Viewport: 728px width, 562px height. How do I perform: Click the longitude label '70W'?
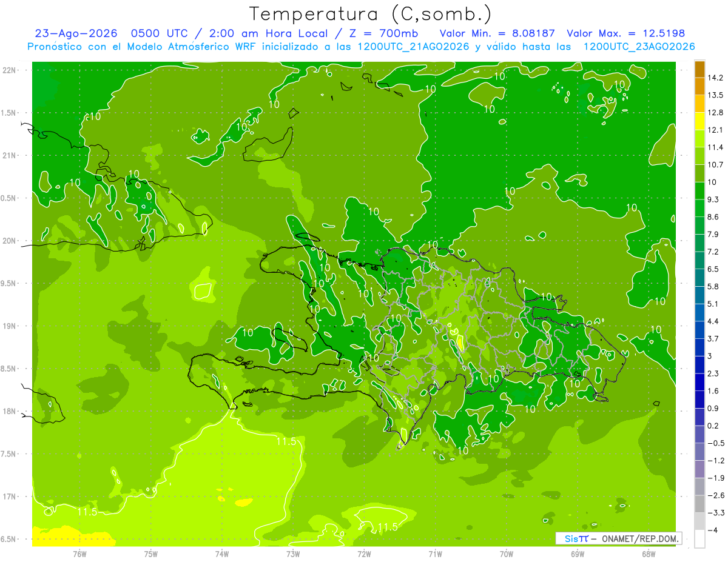click(x=507, y=554)
